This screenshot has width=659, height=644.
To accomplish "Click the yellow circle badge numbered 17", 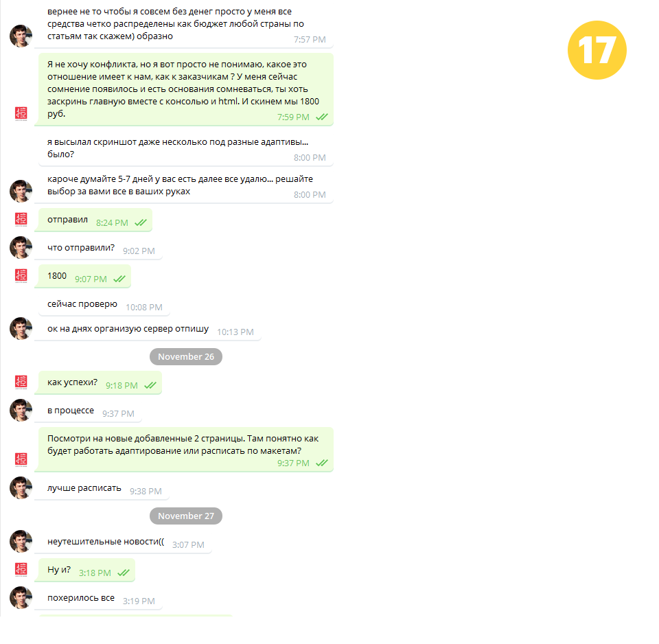I will click(x=597, y=50).
